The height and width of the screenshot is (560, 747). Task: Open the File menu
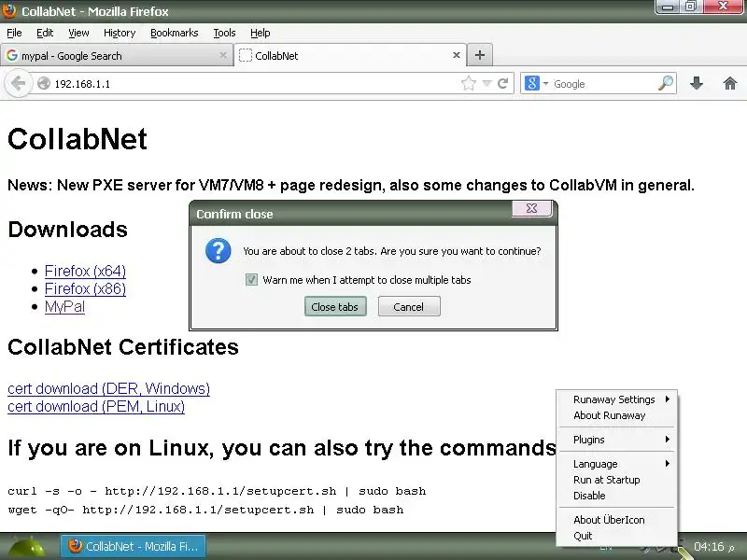[14, 33]
